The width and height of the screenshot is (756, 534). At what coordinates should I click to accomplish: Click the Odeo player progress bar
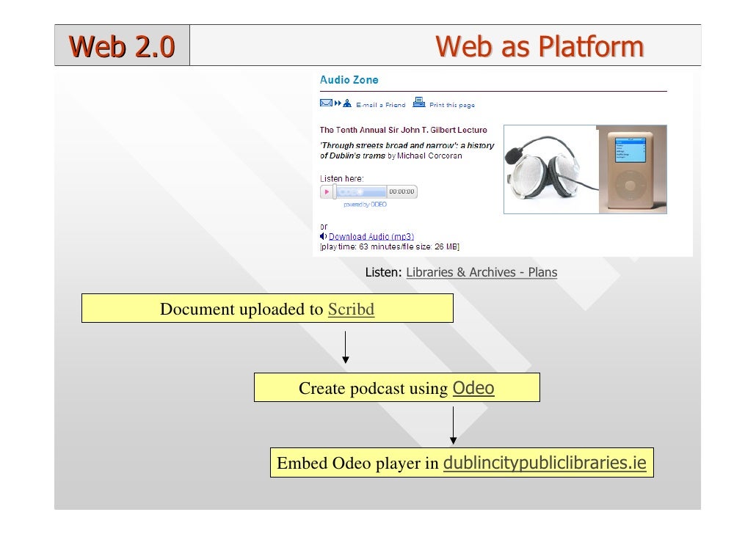[360, 192]
